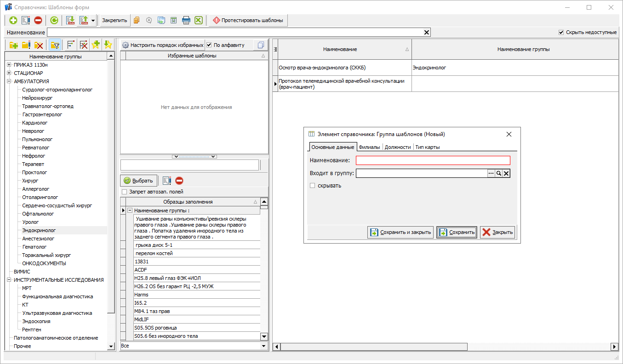
Task: Click the Excel export icon
Action: (198, 20)
